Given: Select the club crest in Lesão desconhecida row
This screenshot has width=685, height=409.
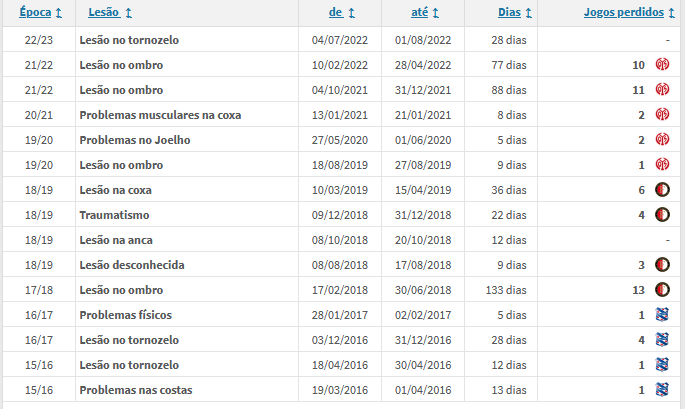Looking at the screenshot, I should [662, 265].
